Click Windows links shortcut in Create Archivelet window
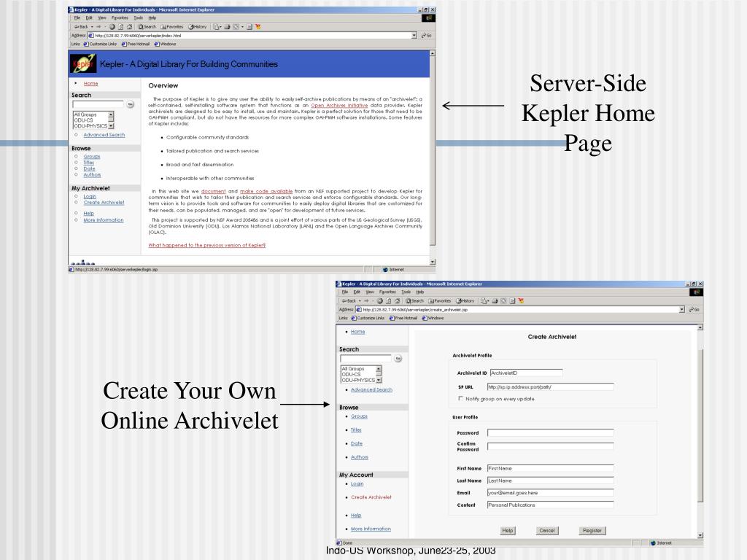Viewport: 747px width, 560px height. click(433, 318)
